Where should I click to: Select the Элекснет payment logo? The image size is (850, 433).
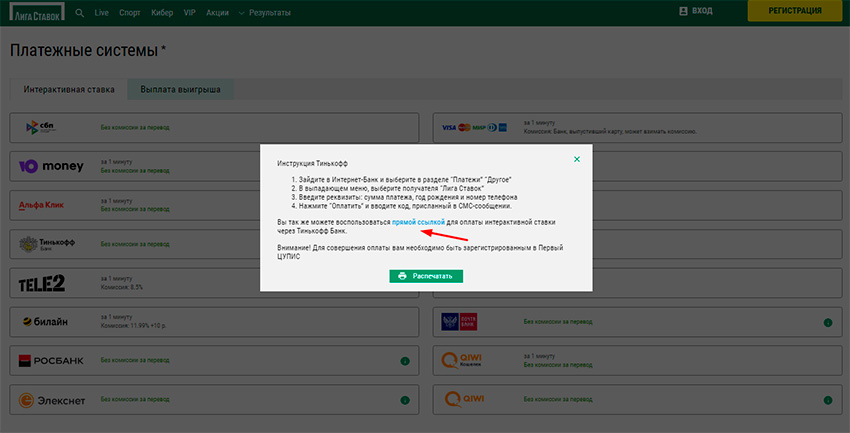point(52,400)
